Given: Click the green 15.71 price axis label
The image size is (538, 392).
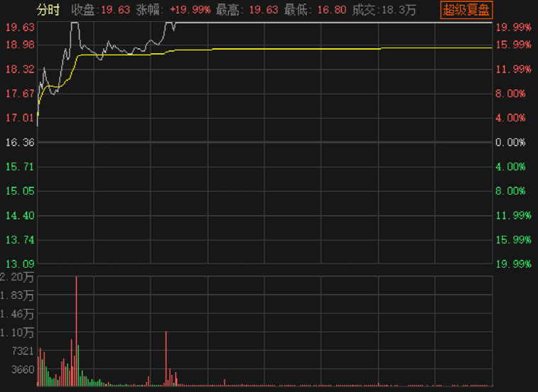Looking at the screenshot, I should [19, 167].
